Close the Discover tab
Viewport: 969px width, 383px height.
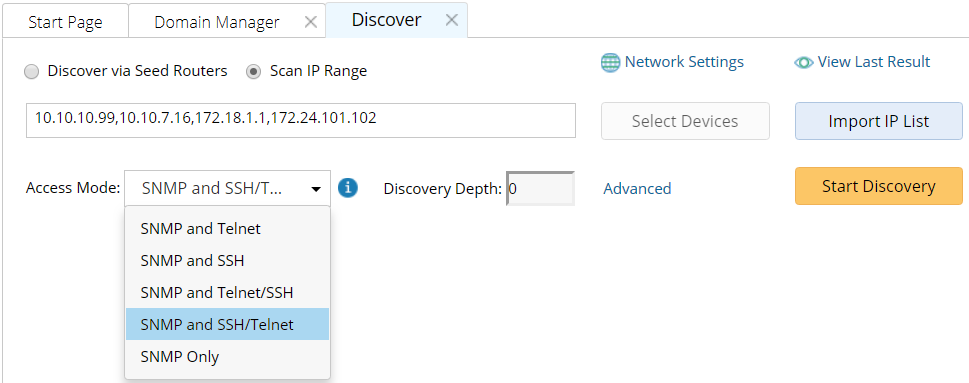452,20
